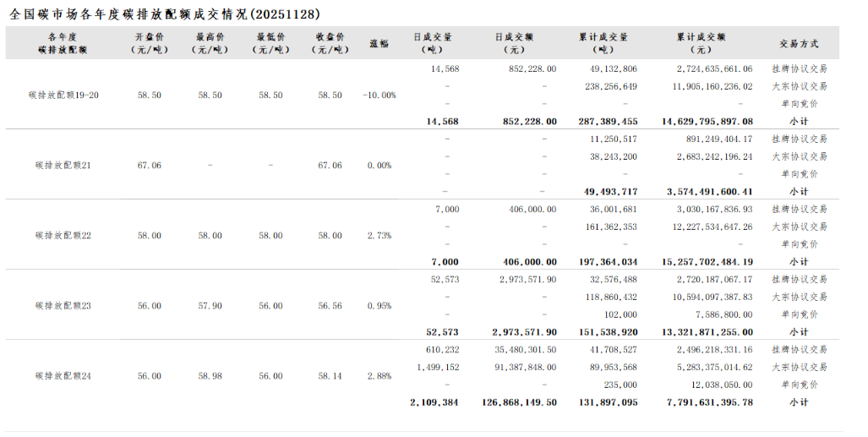
Task: Click the 碳排放配额24 row label
Action: click(x=63, y=375)
